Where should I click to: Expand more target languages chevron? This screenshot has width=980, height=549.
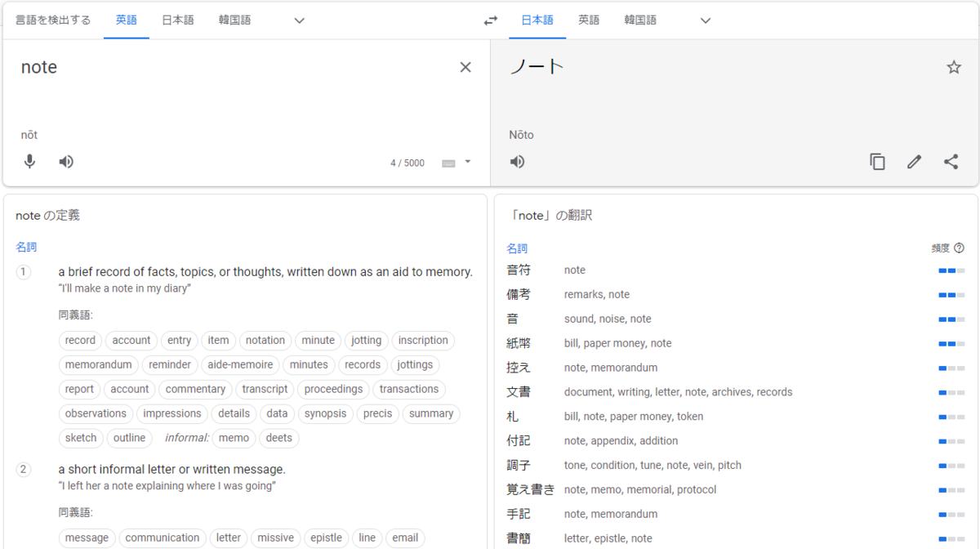point(706,20)
